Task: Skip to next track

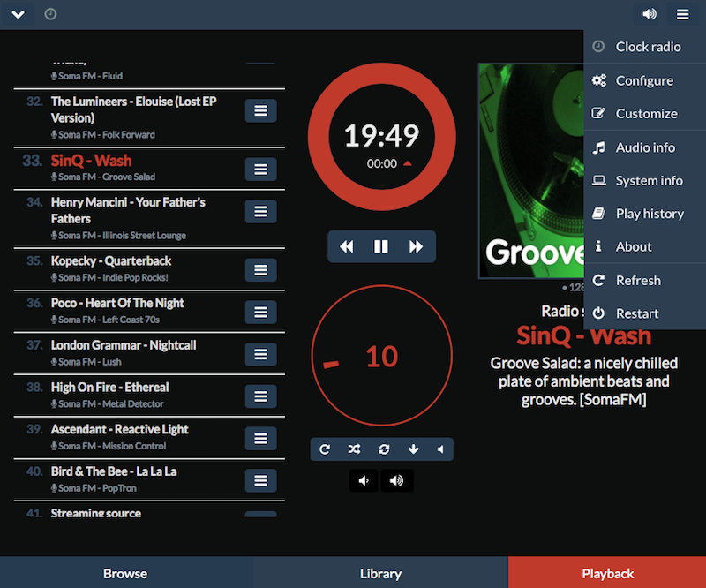Action: pos(416,246)
